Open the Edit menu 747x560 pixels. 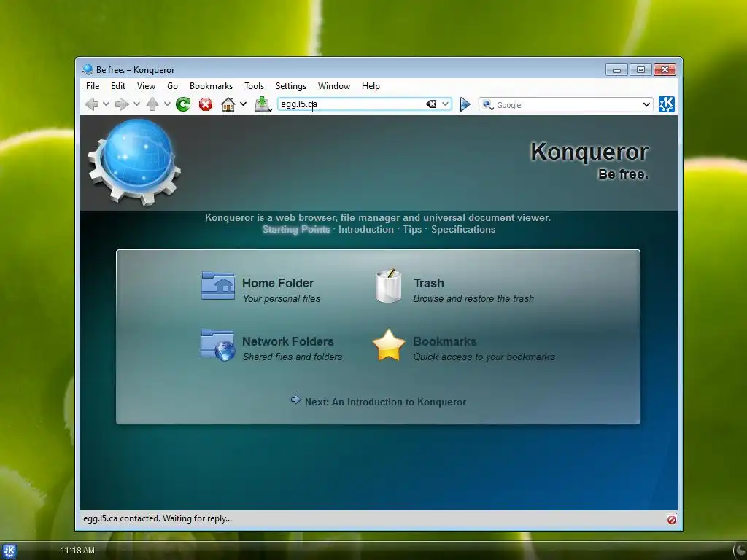[x=117, y=86]
